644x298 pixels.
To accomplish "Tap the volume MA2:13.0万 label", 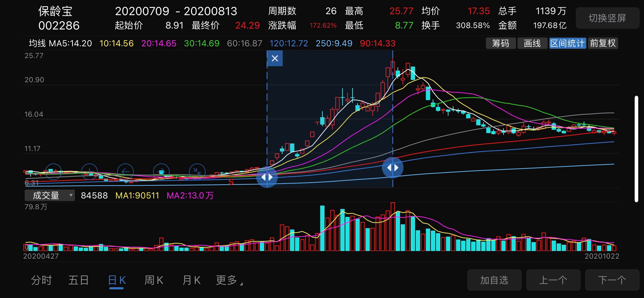I will (190, 195).
